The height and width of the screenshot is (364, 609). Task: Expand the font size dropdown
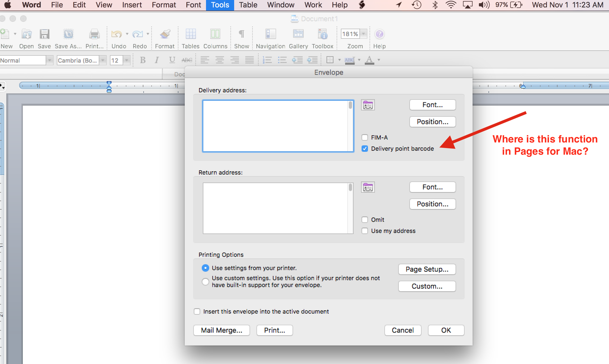(127, 60)
